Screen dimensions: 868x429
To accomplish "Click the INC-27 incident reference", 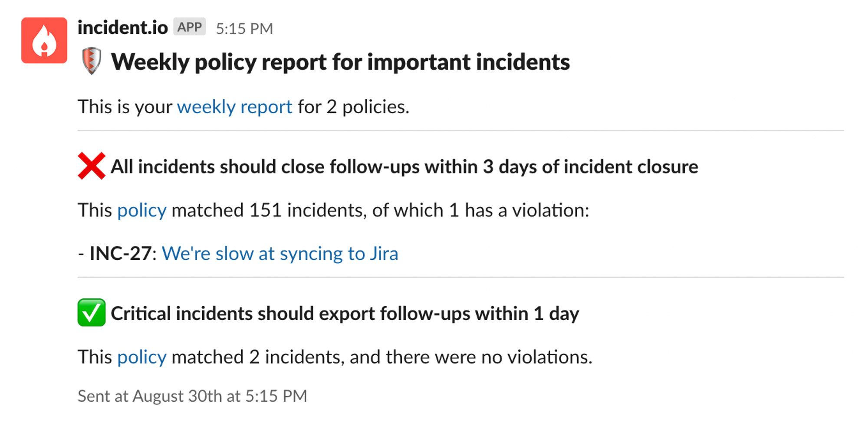I will [120, 253].
